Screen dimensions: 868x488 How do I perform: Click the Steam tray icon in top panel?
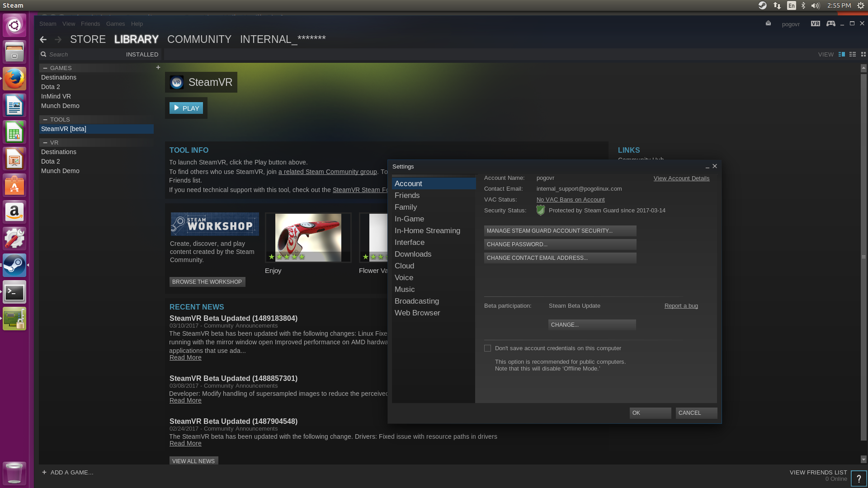point(763,5)
